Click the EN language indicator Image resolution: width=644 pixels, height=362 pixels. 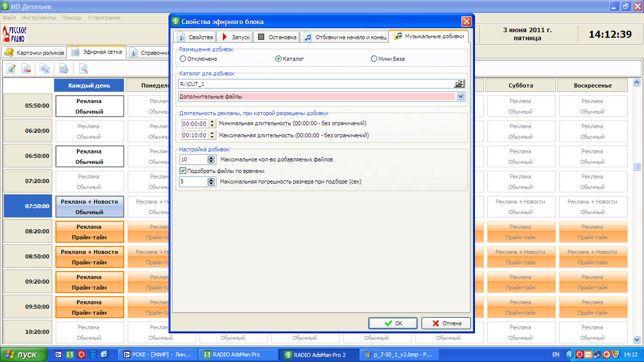[555, 354]
